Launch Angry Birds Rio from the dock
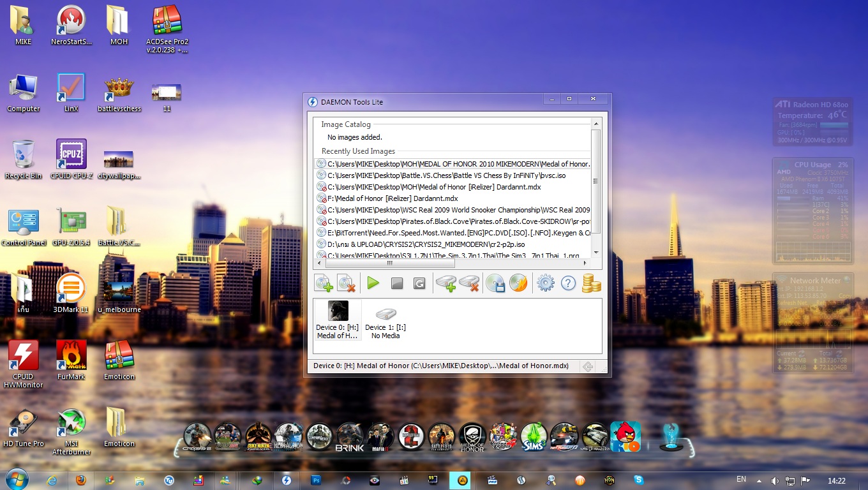The height and width of the screenshot is (490, 868). 625,437
